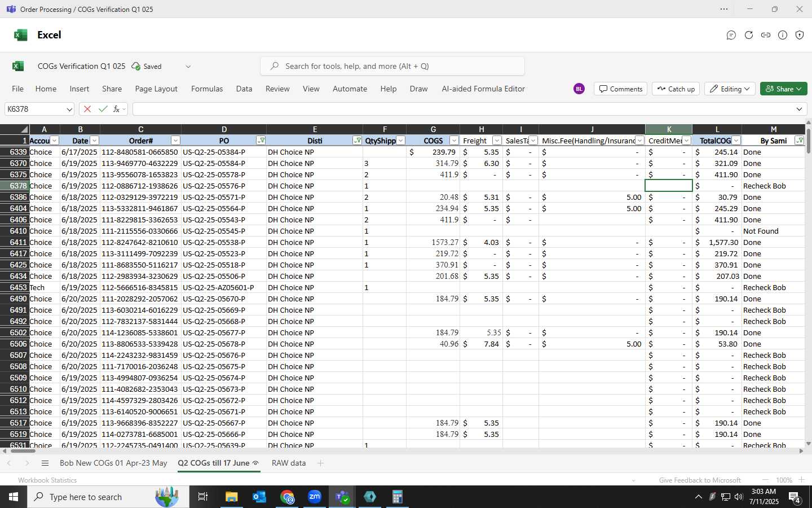Click the vertical scrollbar thumb
Screen dimensions: 812x508
(809, 141)
